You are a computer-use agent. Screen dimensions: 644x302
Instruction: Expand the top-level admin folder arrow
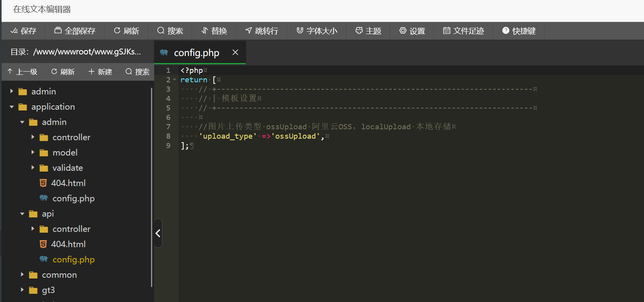(x=11, y=91)
